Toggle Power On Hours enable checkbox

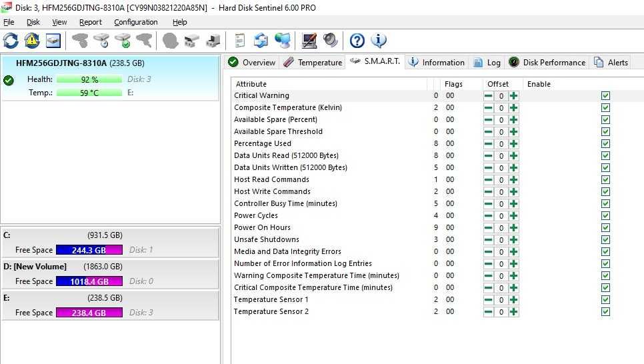pyautogui.click(x=605, y=227)
